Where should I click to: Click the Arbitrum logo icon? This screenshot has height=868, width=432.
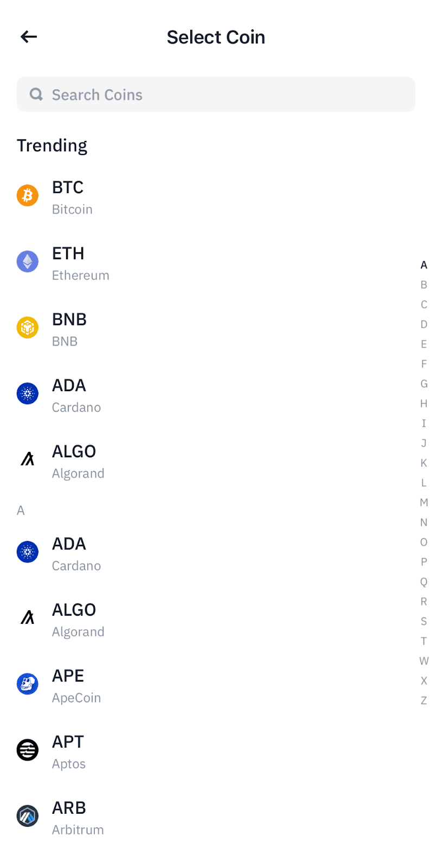click(28, 816)
